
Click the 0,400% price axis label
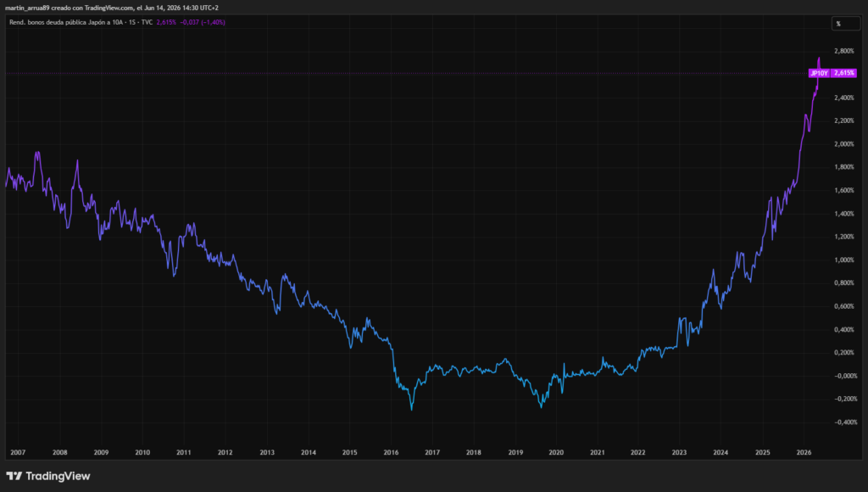tap(844, 330)
